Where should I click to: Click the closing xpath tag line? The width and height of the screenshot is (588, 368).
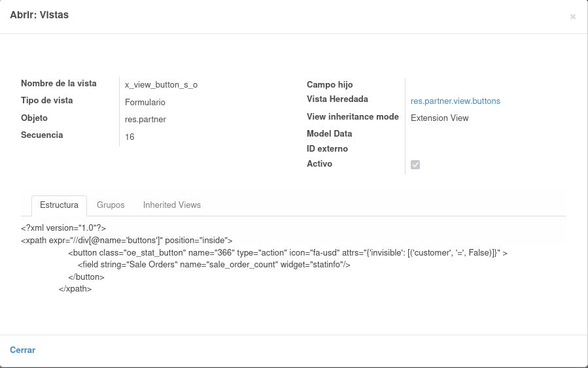click(x=75, y=288)
